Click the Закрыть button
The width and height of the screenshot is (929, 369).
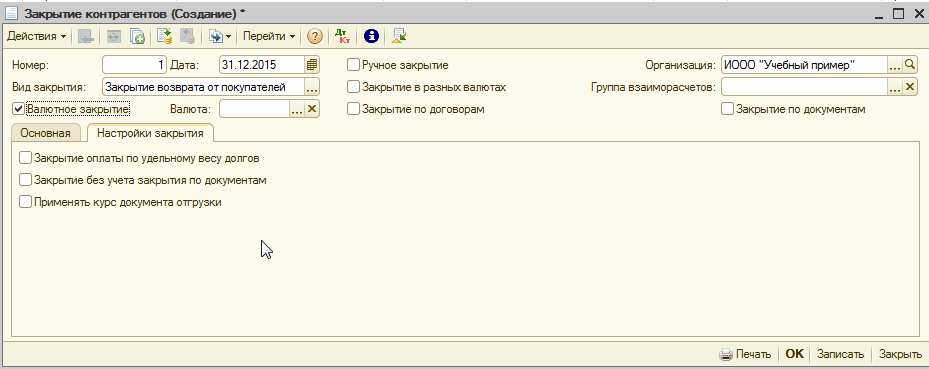[900, 354]
